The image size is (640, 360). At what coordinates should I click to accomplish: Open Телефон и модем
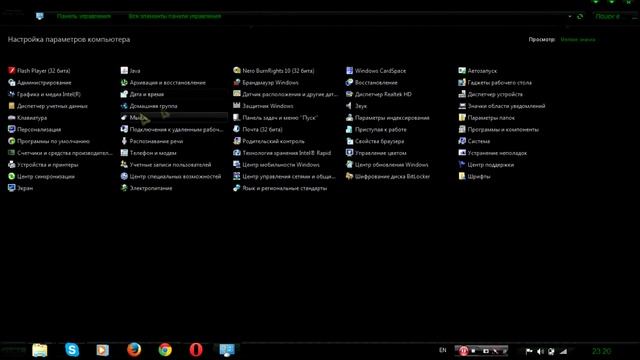click(153, 153)
